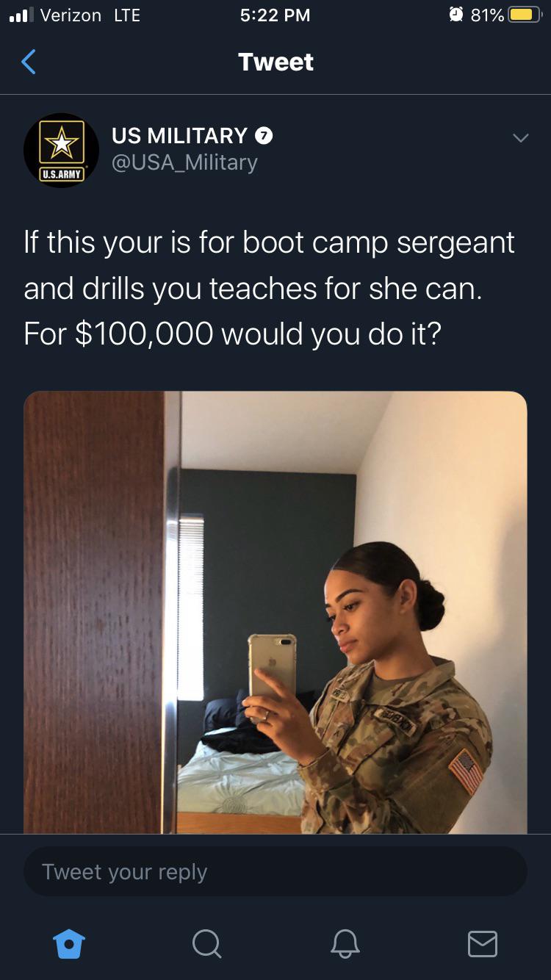Expand the tweet options chevron
This screenshot has height=980, width=551.
[520, 137]
